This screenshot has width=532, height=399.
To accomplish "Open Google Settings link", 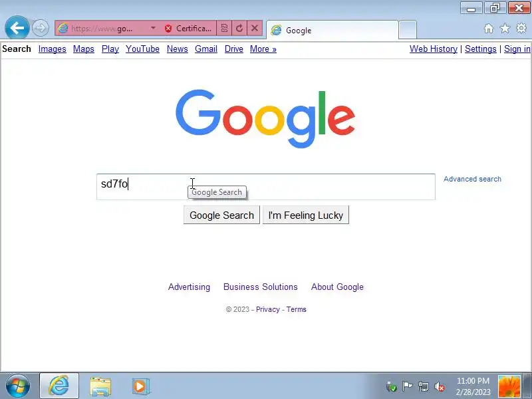I will point(480,49).
